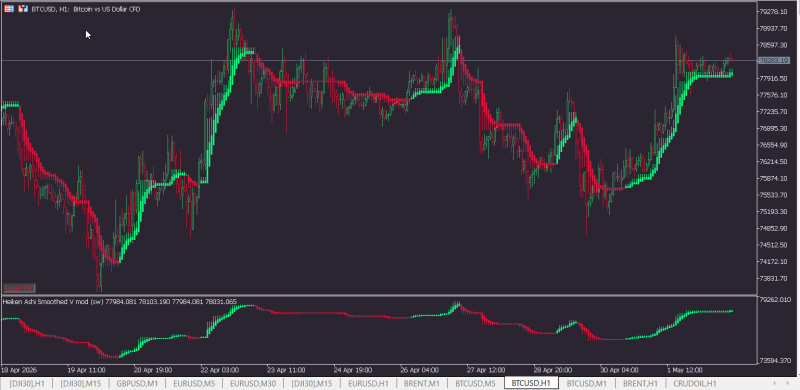
Task: Click the 73831.70 price scale label
Action: click(x=774, y=278)
